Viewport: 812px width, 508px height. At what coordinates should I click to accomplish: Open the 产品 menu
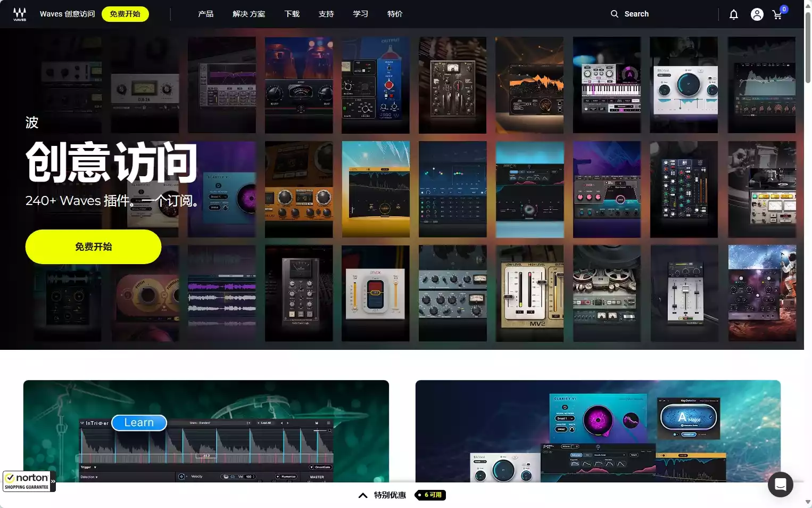point(206,14)
